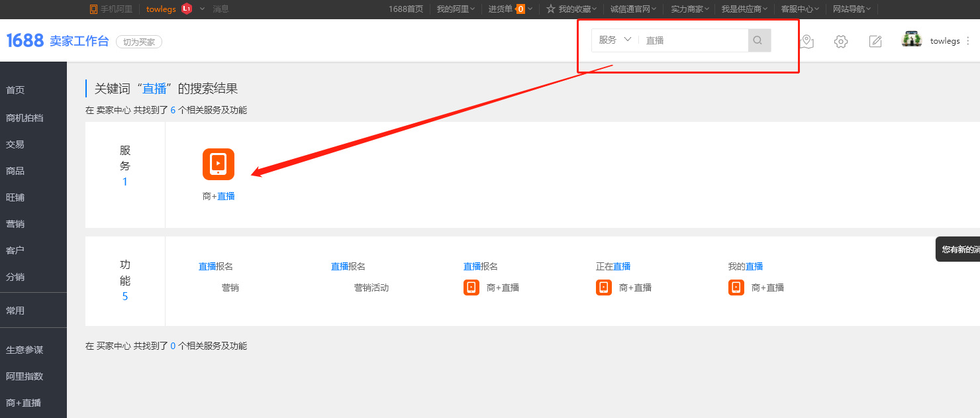Screen dimensions: 980x418
Task: Open 正在直播 link
Action: 613,266
